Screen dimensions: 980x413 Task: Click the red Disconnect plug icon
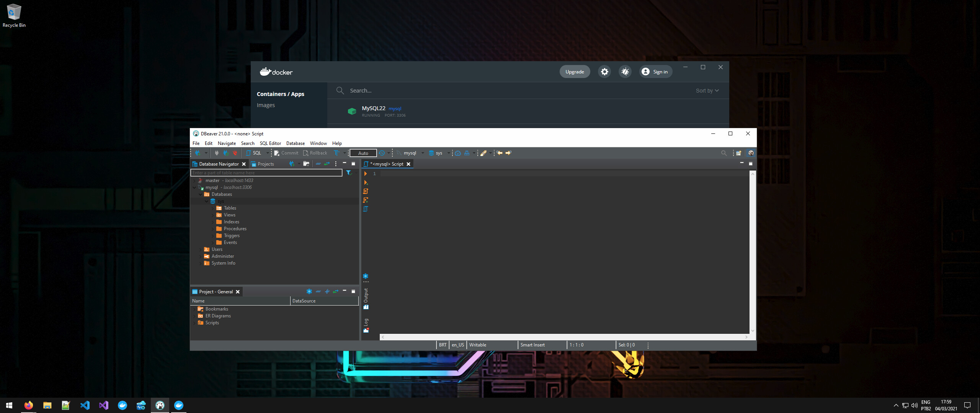pos(235,153)
